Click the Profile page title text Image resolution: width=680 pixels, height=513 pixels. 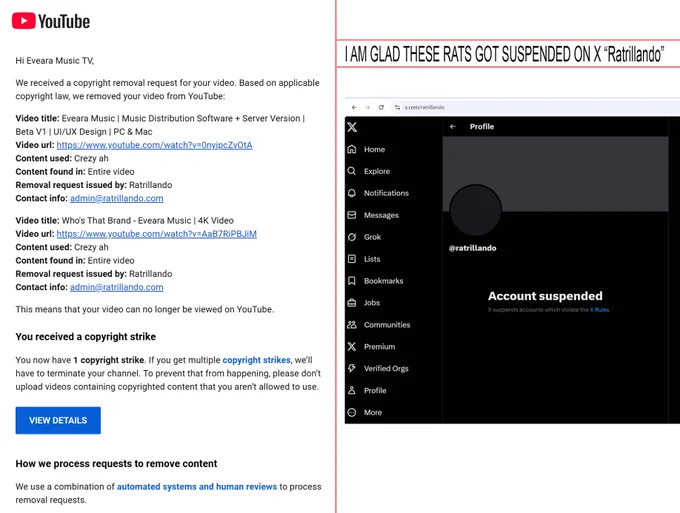click(482, 127)
